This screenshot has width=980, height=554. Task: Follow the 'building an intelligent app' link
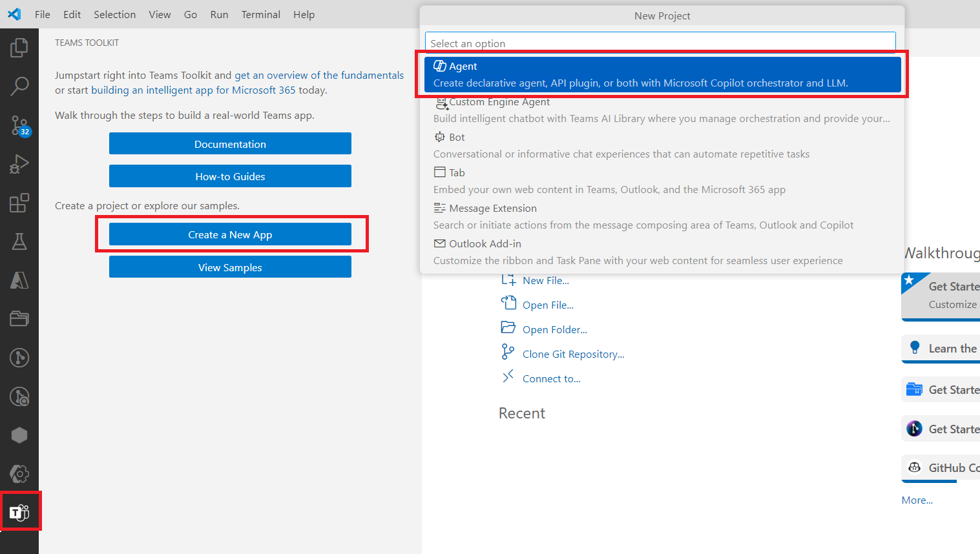[x=152, y=90]
